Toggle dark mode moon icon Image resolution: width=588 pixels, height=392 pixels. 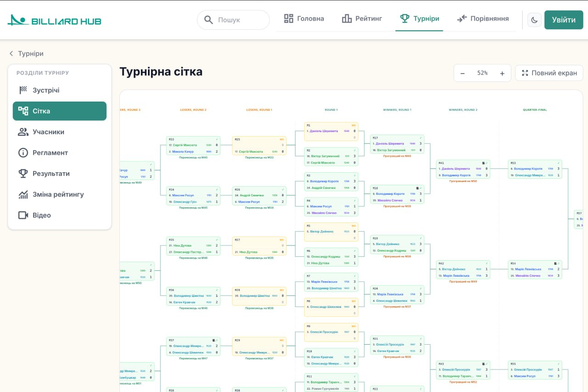pyautogui.click(x=534, y=20)
